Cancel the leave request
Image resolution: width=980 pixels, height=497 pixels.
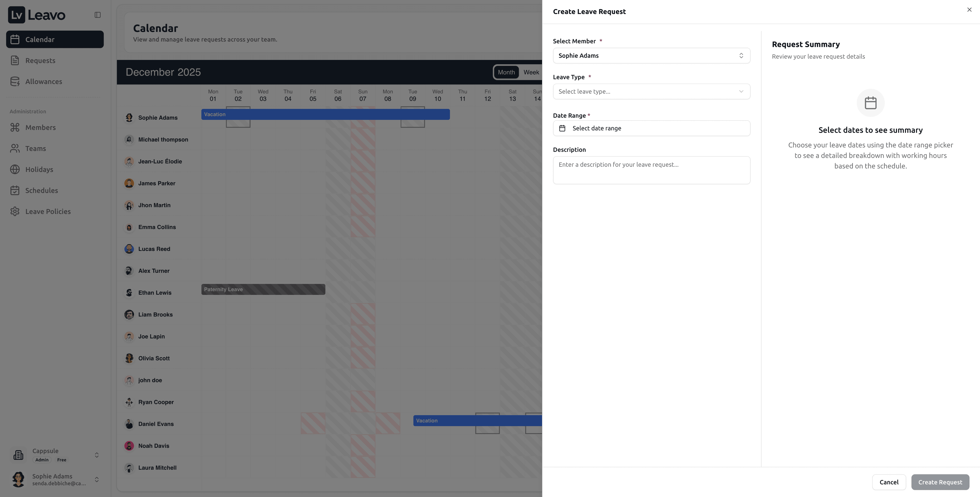coord(888,482)
